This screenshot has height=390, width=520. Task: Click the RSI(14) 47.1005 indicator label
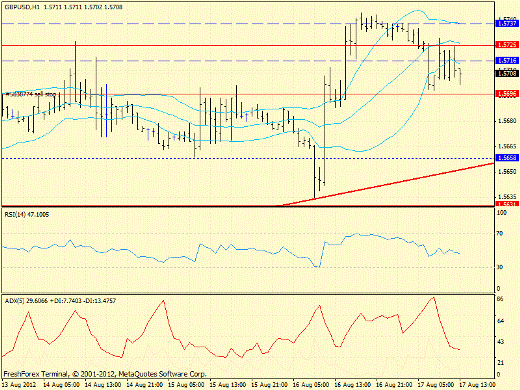point(27,215)
